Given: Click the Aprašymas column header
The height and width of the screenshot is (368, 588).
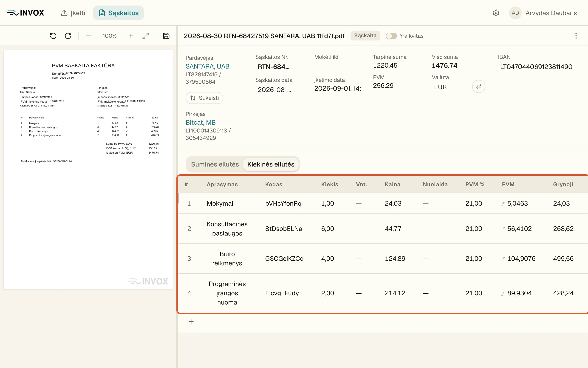Looking at the screenshot, I should pyautogui.click(x=222, y=184).
